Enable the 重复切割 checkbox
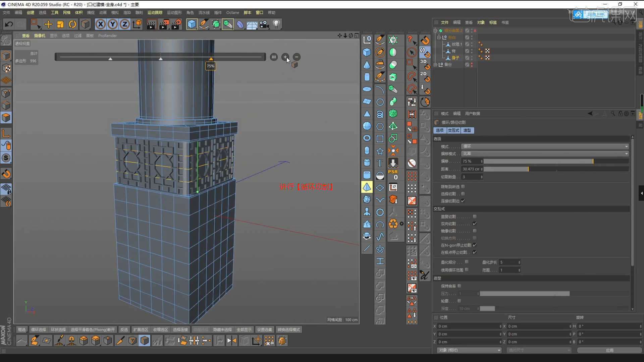 pos(475,217)
